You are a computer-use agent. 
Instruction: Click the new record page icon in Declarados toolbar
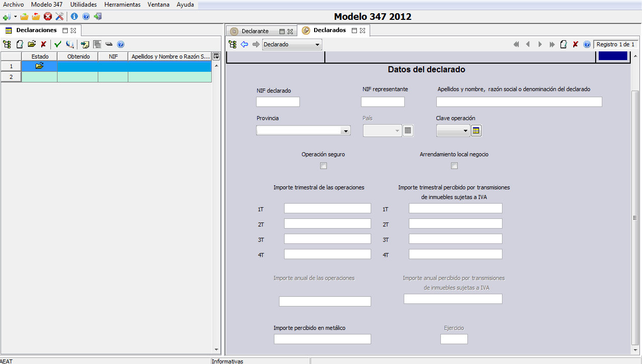[564, 44]
